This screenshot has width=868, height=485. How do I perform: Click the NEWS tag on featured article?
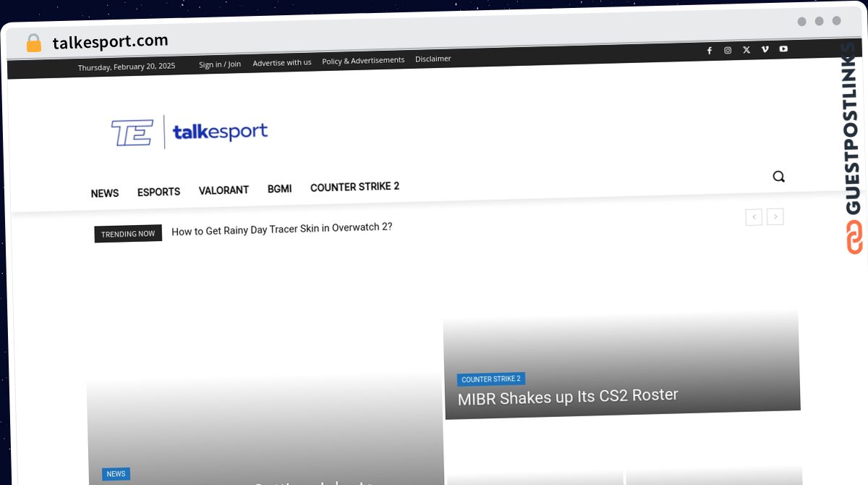[x=116, y=474]
